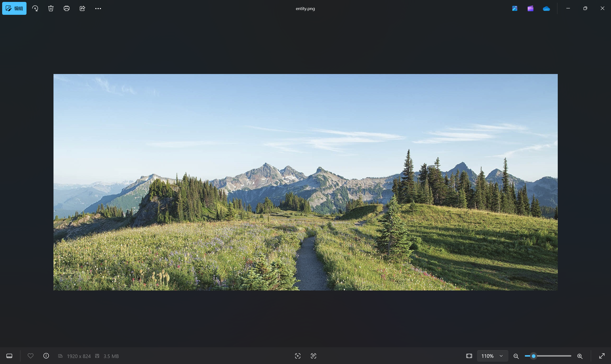Fit image to window using fit icon
The width and height of the screenshot is (611, 364).
coord(469,356)
